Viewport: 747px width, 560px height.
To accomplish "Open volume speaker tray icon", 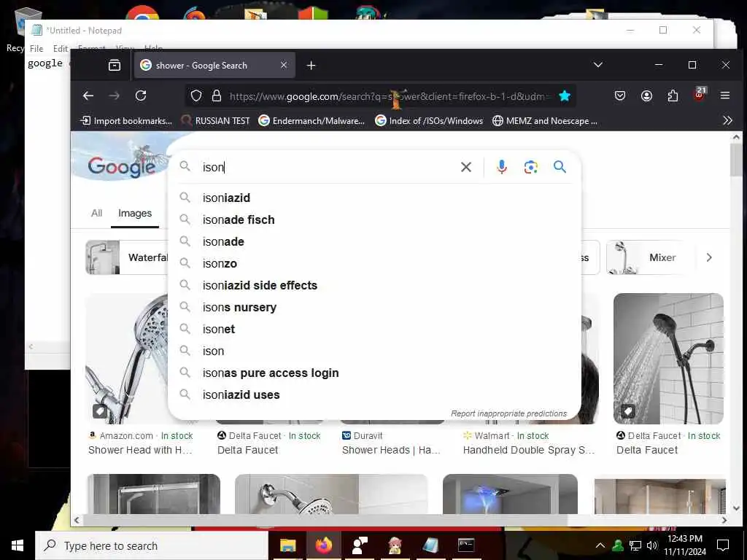I will [x=651, y=545].
